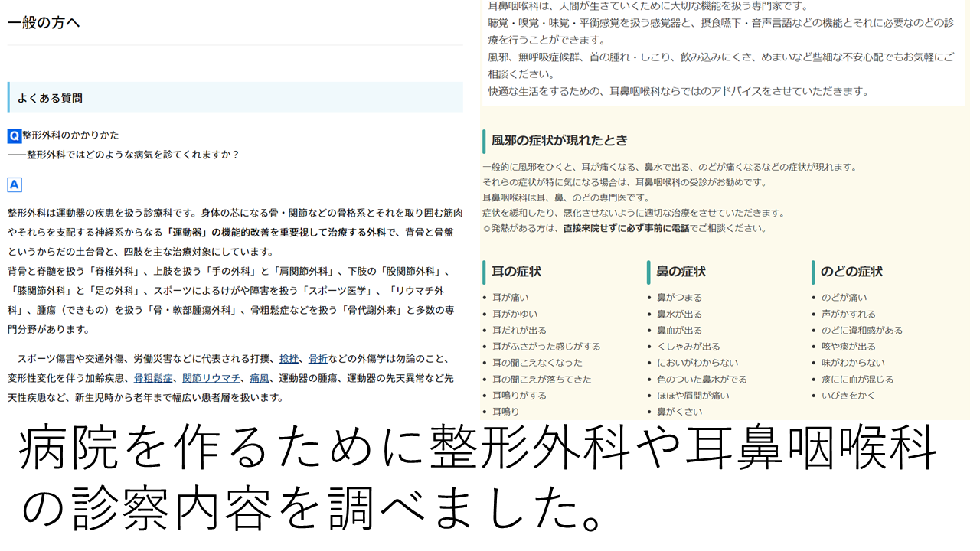Click the 耳だれが出る list item
Screen dimensions: 980x551
pos(519,331)
